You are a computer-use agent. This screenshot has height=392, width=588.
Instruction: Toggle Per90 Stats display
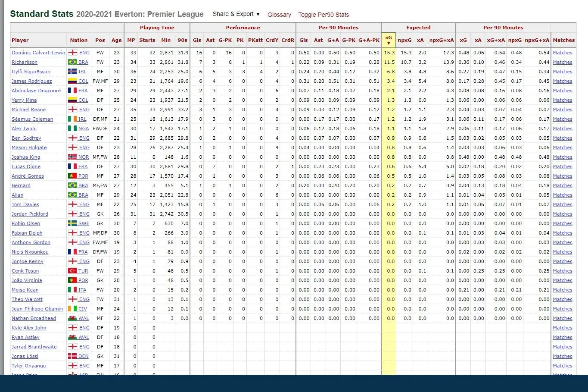click(324, 15)
